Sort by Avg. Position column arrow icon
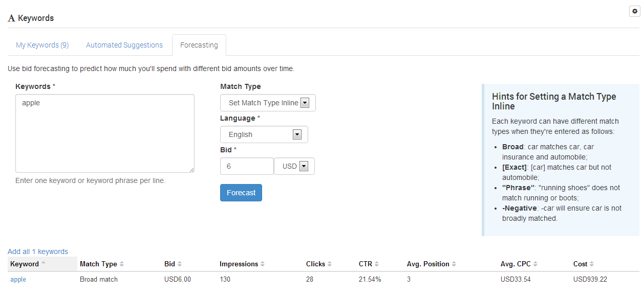 [x=454, y=264]
